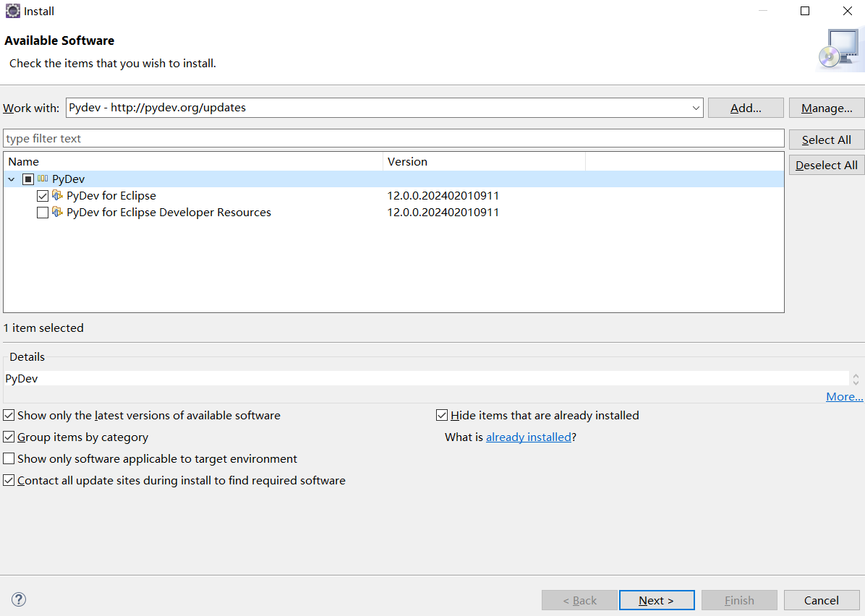Enable Show only software applicable to target
Image resolution: width=865 pixels, height=616 pixels.
9,459
